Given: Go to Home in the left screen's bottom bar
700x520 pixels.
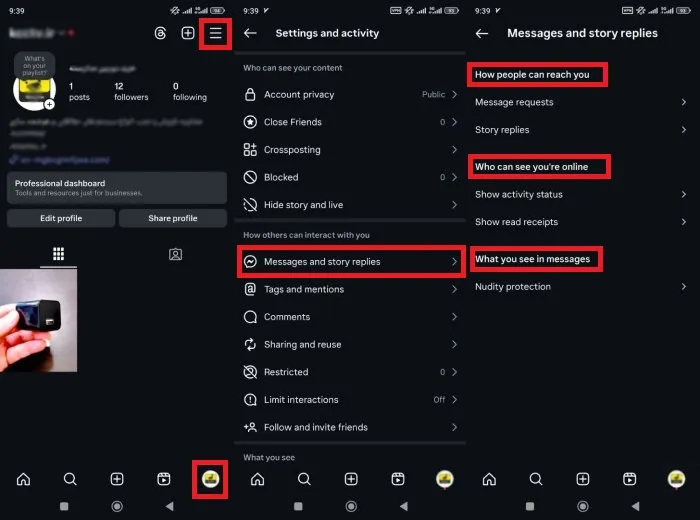Looking at the screenshot, I should click(24, 479).
